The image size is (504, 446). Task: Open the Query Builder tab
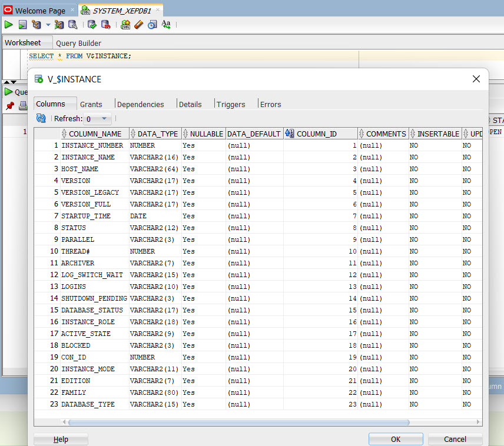pyautogui.click(x=78, y=43)
